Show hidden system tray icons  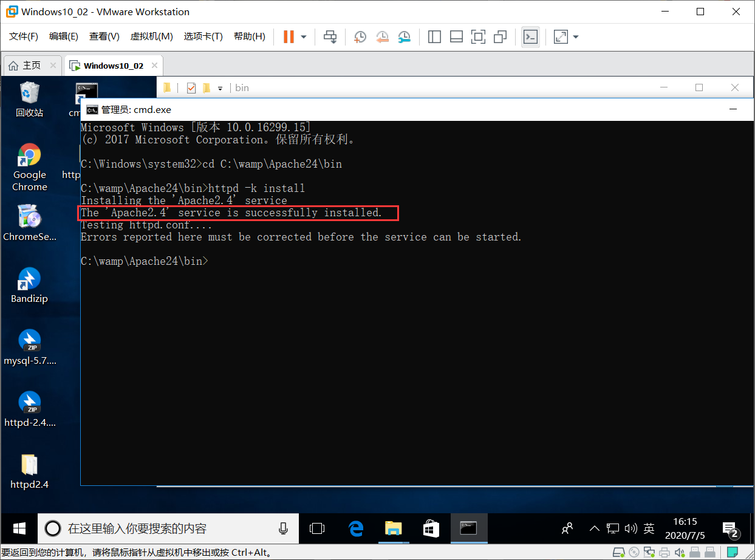coord(593,528)
